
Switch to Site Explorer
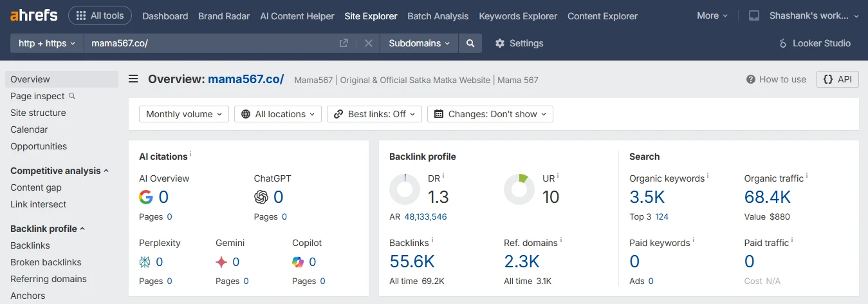[371, 16]
